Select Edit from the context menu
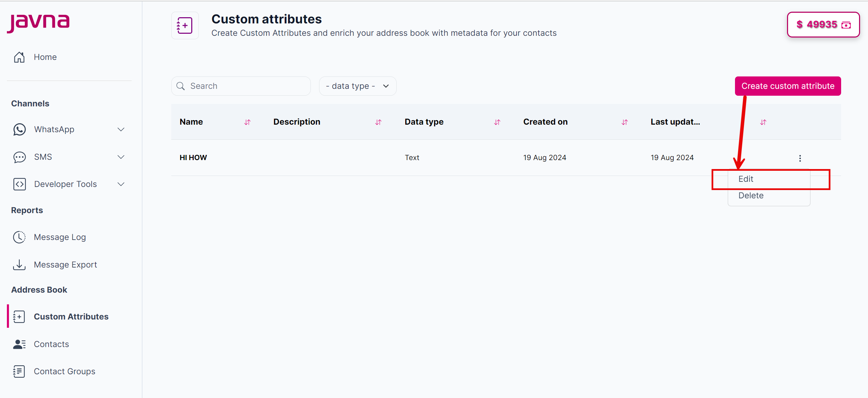Screen dimensions: 868x398 pos(746,179)
